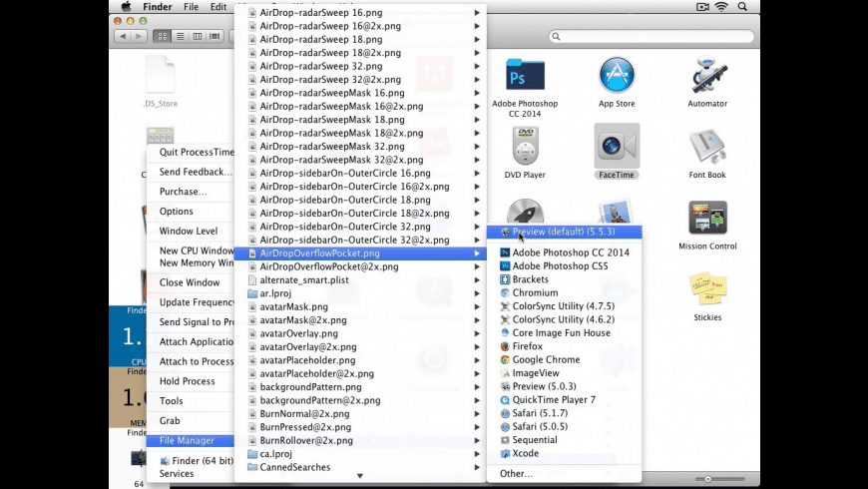
Task: Expand submenu arrow for backgroundPattern.png
Action: (x=477, y=387)
